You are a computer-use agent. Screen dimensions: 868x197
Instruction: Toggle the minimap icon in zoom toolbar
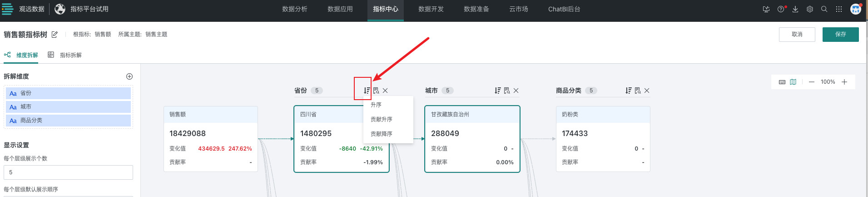coord(793,82)
